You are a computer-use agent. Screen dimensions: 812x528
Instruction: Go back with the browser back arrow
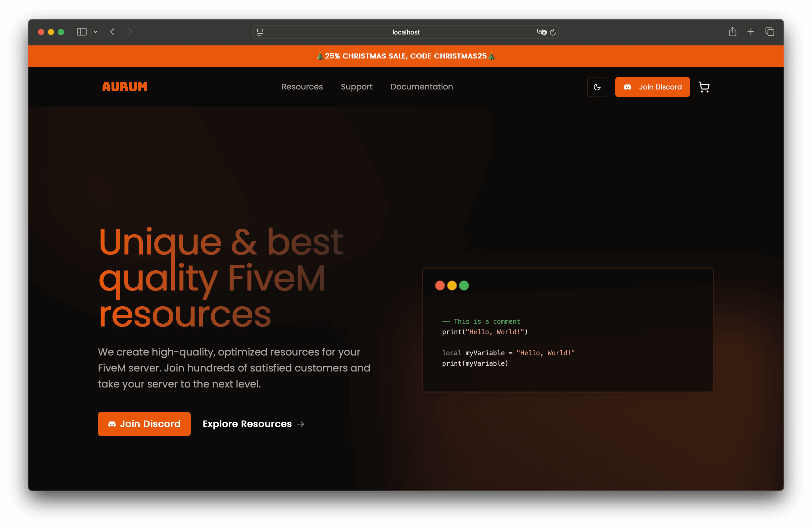point(112,32)
